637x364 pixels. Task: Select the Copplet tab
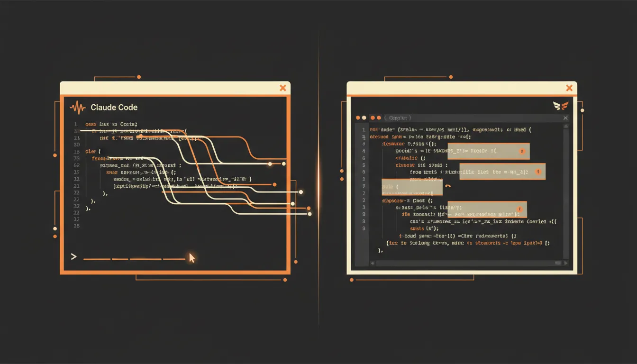[398, 118]
